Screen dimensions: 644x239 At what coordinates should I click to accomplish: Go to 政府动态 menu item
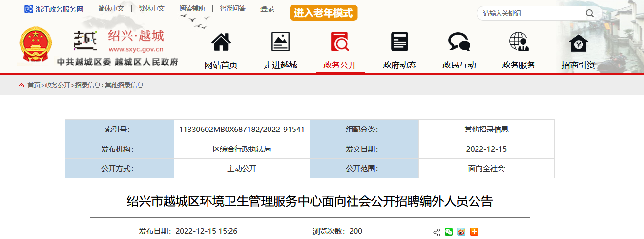[x=400, y=65]
